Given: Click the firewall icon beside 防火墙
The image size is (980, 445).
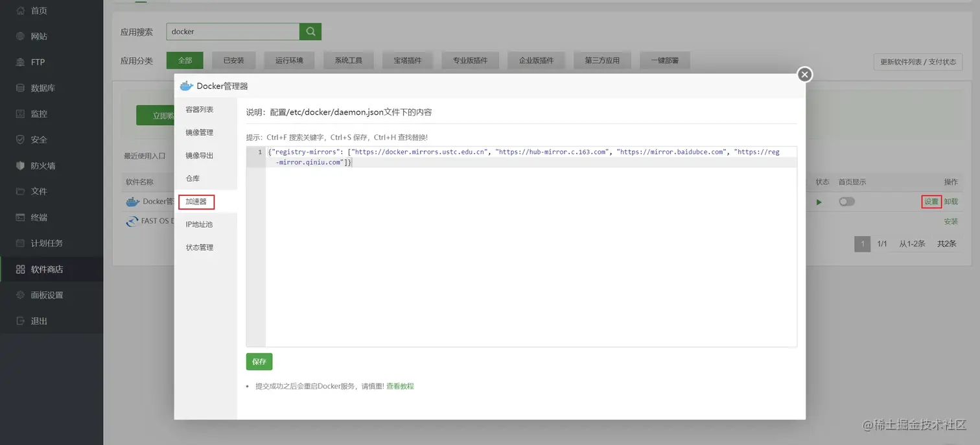Looking at the screenshot, I should (20, 165).
